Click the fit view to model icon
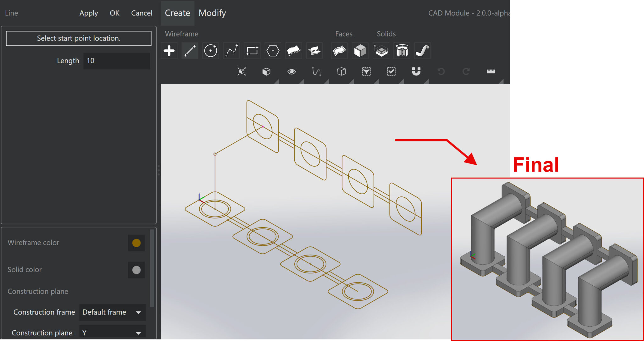The height and width of the screenshot is (341, 644). click(241, 72)
